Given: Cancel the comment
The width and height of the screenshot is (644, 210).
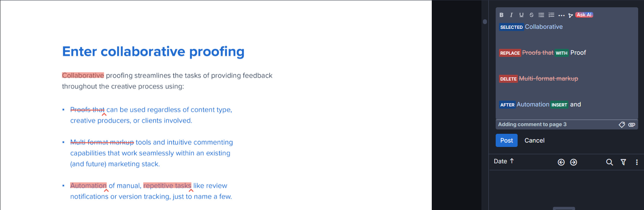Looking at the screenshot, I should (534, 140).
